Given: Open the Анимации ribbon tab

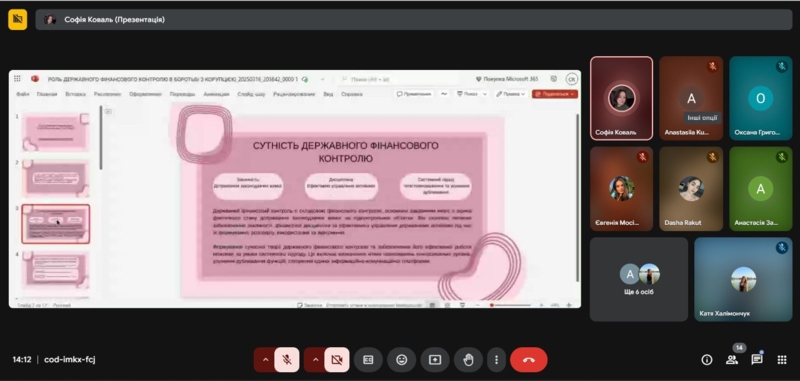Looking at the screenshot, I should [x=216, y=94].
